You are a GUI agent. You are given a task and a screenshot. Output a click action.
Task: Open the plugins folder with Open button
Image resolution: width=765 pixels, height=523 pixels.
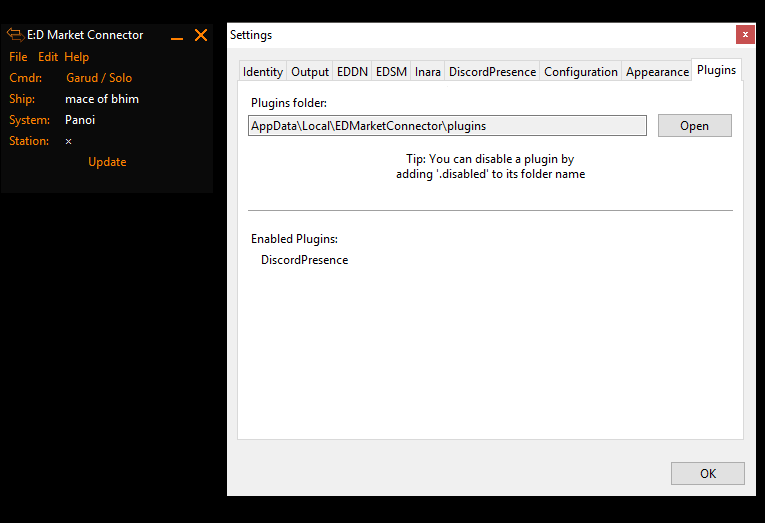694,126
